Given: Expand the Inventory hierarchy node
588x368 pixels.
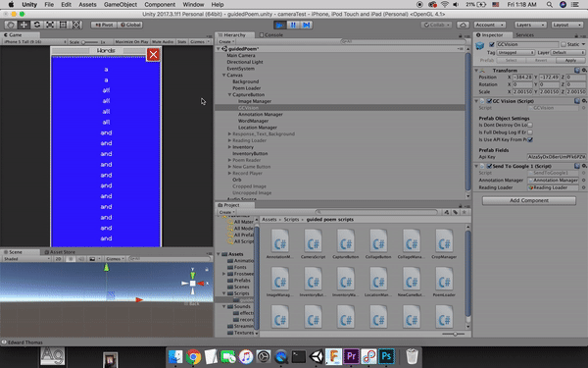Looking at the screenshot, I should [229, 147].
